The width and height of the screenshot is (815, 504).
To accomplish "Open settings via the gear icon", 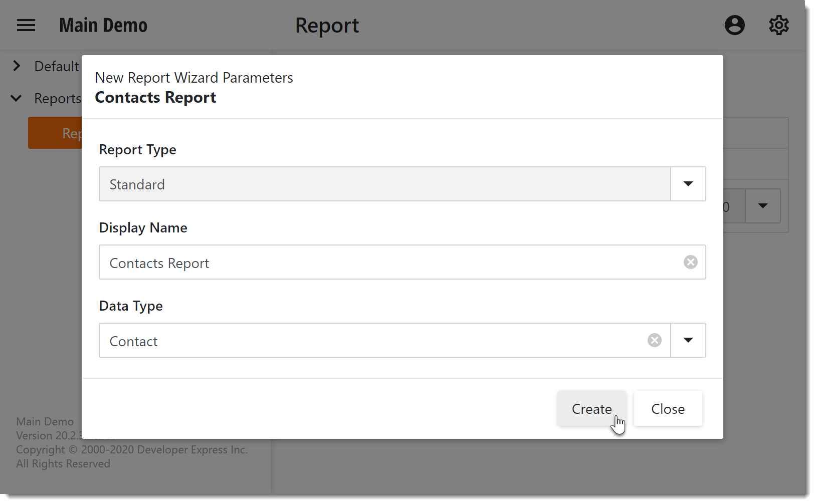I will (778, 25).
